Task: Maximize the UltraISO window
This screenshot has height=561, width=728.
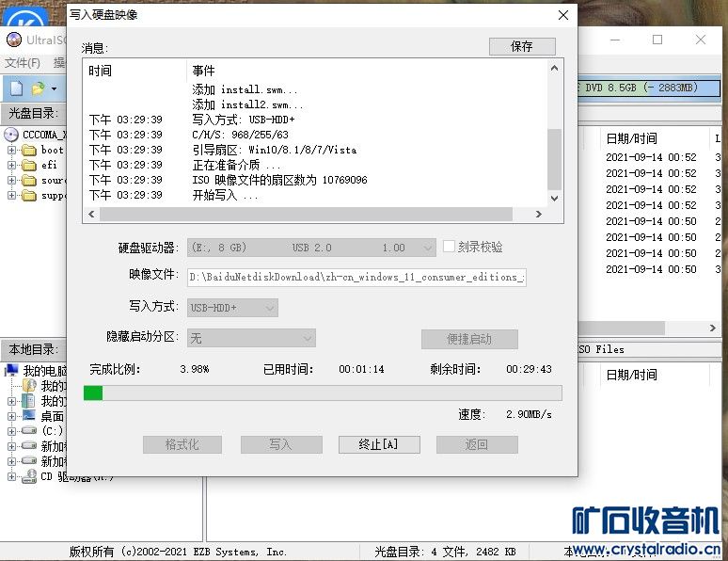Action: click(x=657, y=40)
